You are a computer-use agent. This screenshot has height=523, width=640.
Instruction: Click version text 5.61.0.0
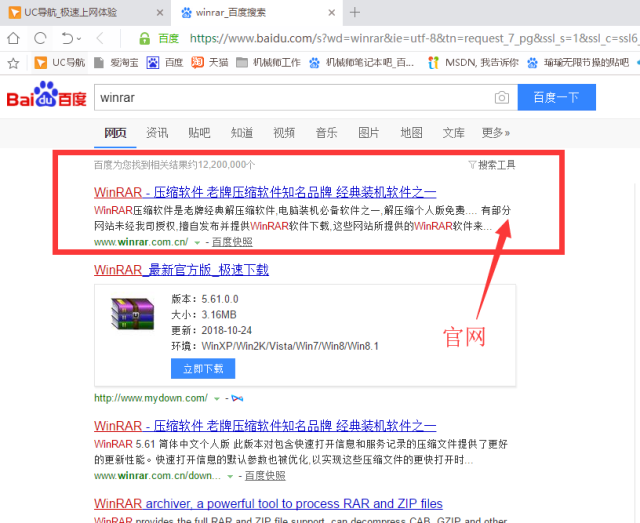point(220,299)
